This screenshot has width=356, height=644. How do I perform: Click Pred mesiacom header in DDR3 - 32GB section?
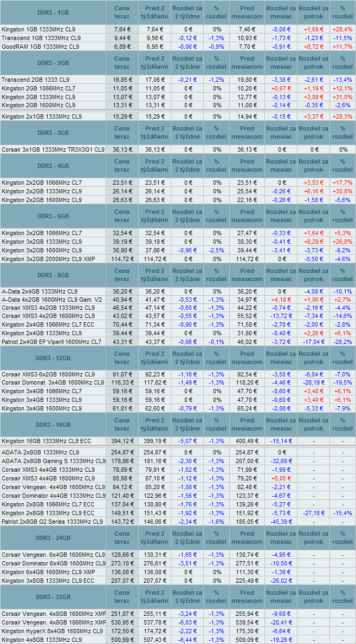pyautogui.click(x=247, y=597)
